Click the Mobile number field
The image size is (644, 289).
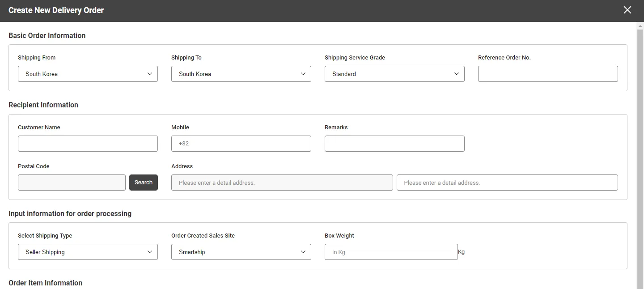(x=241, y=144)
